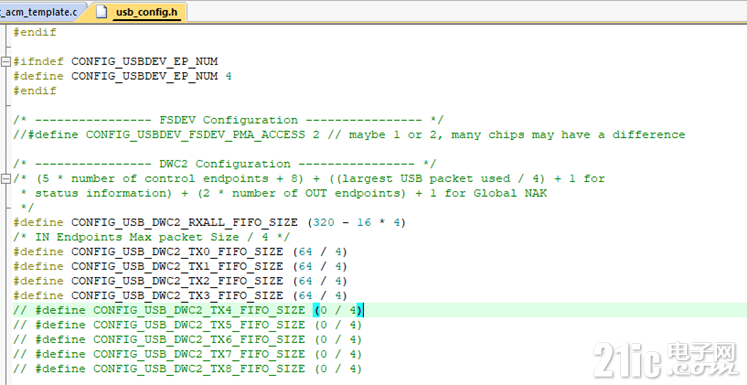The height and width of the screenshot is (385, 747).
Task: Click the IN Endpoints Max packet Size comment
Action: pos(151,237)
